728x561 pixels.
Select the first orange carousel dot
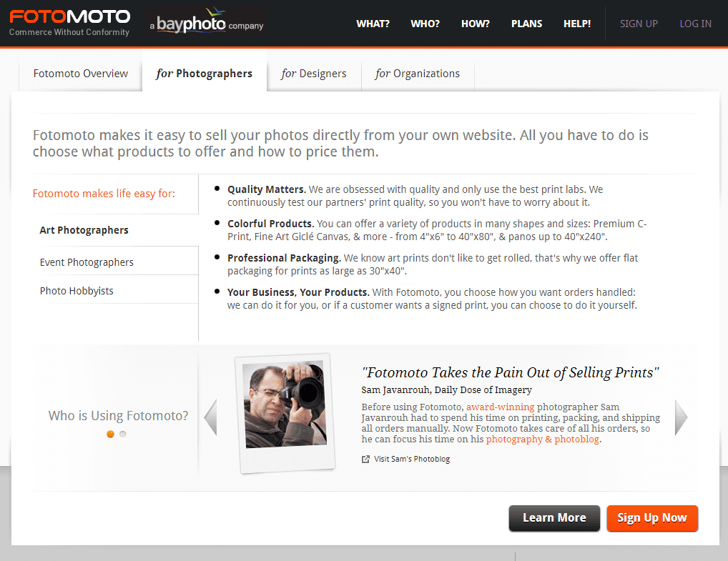[x=111, y=435]
